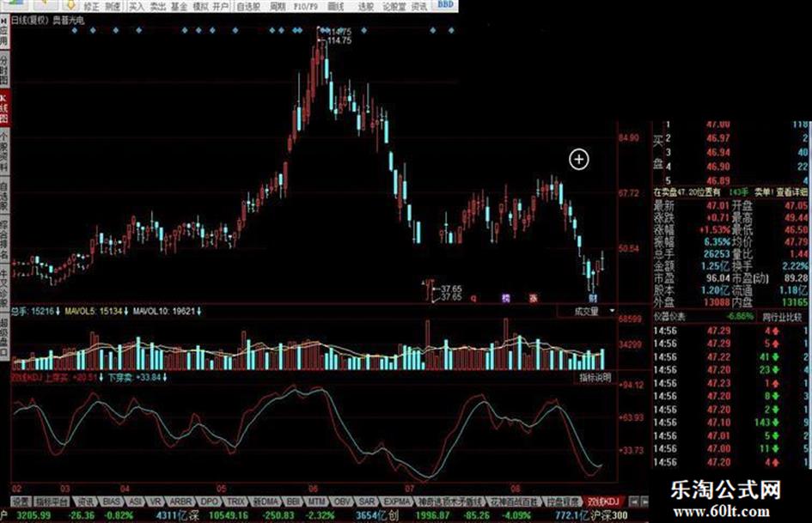Open the 牛叉诊股 diagnosis side tab
812x523 pixels.
(4, 289)
